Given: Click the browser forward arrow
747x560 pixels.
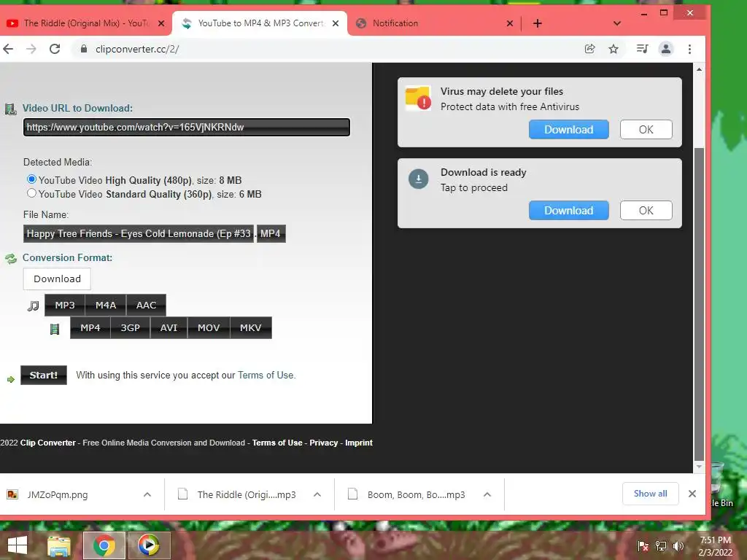Looking at the screenshot, I should tap(31, 49).
